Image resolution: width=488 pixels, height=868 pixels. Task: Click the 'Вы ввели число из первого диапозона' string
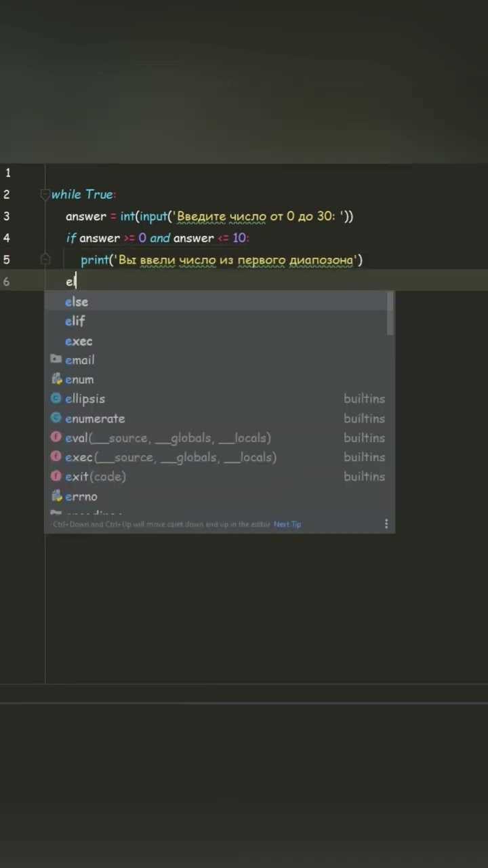click(236, 260)
